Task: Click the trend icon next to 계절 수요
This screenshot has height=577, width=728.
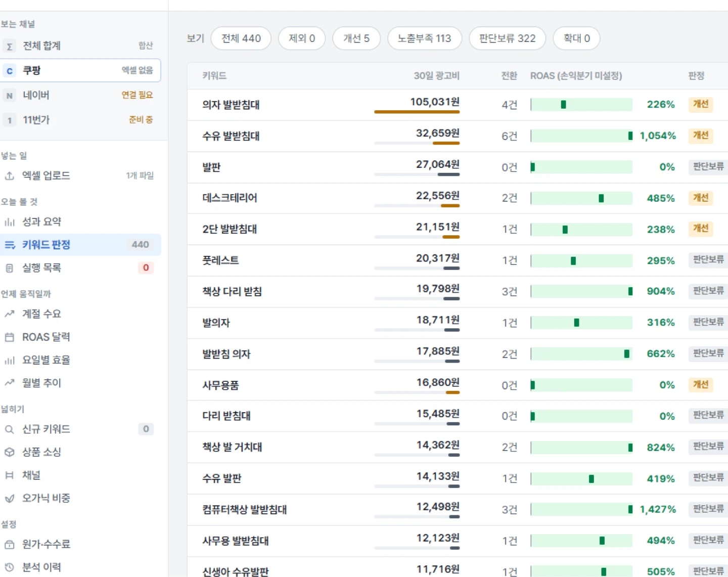Action: tap(9, 314)
